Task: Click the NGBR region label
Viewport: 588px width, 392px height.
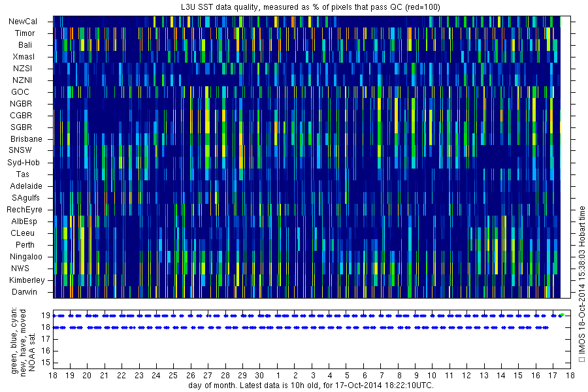Action: tap(21, 103)
